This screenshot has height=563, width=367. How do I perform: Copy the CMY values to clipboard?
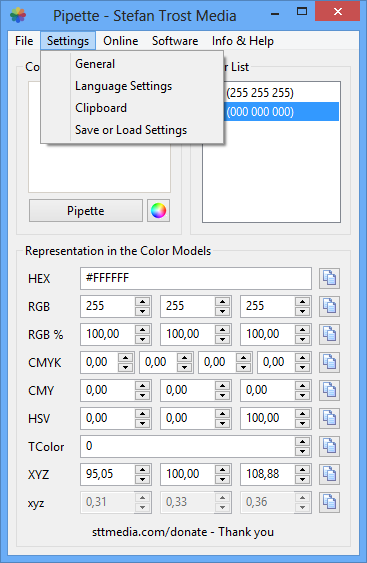(329, 390)
